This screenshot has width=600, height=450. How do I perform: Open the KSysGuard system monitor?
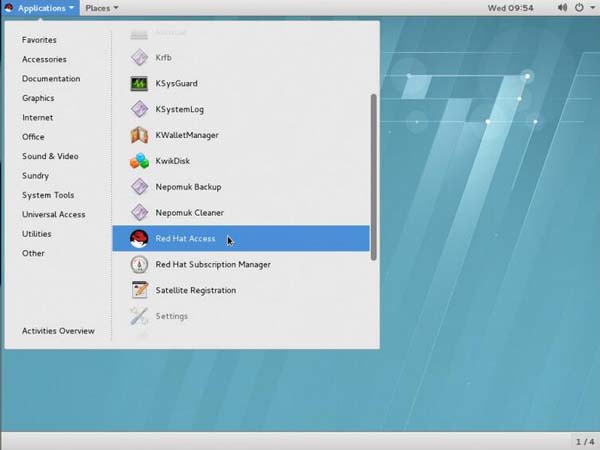176,83
